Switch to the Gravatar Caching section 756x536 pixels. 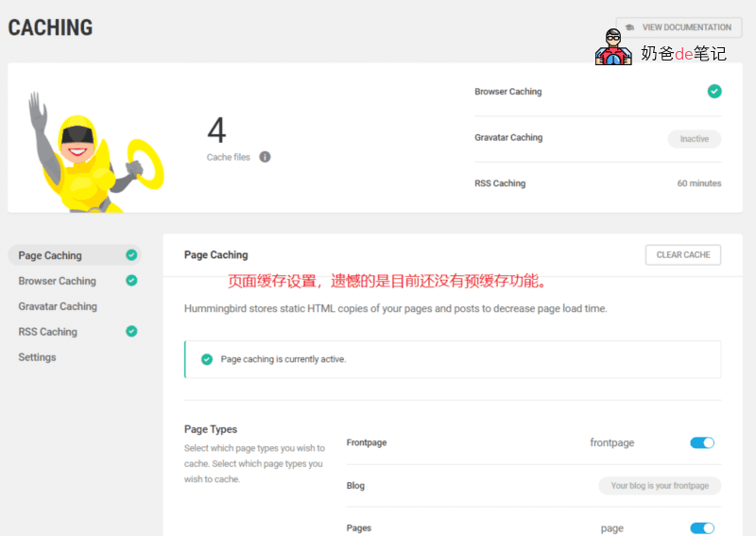tap(58, 306)
